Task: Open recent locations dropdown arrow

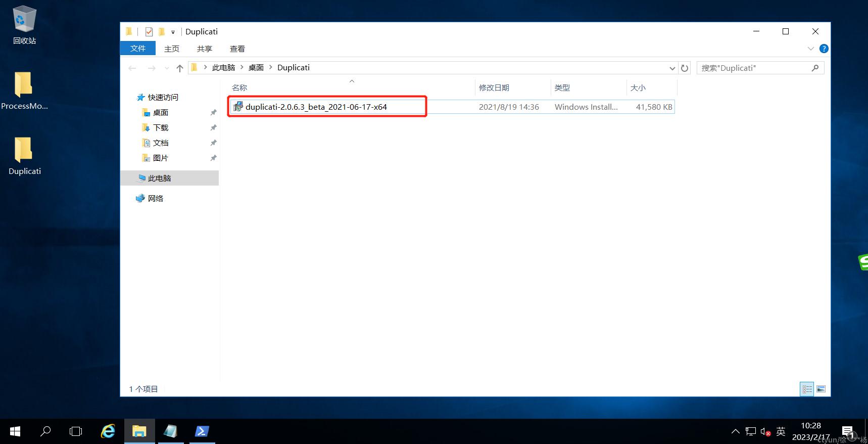Action: (167, 68)
